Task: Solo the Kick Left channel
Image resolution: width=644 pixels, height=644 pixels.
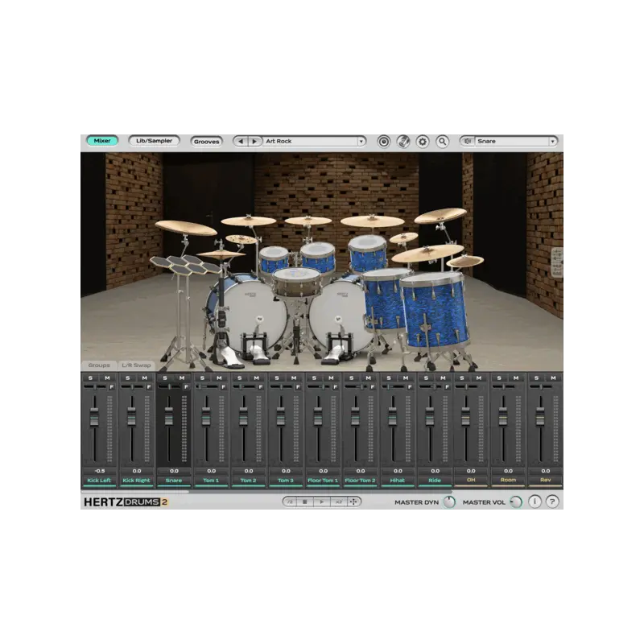Action: point(90,378)
